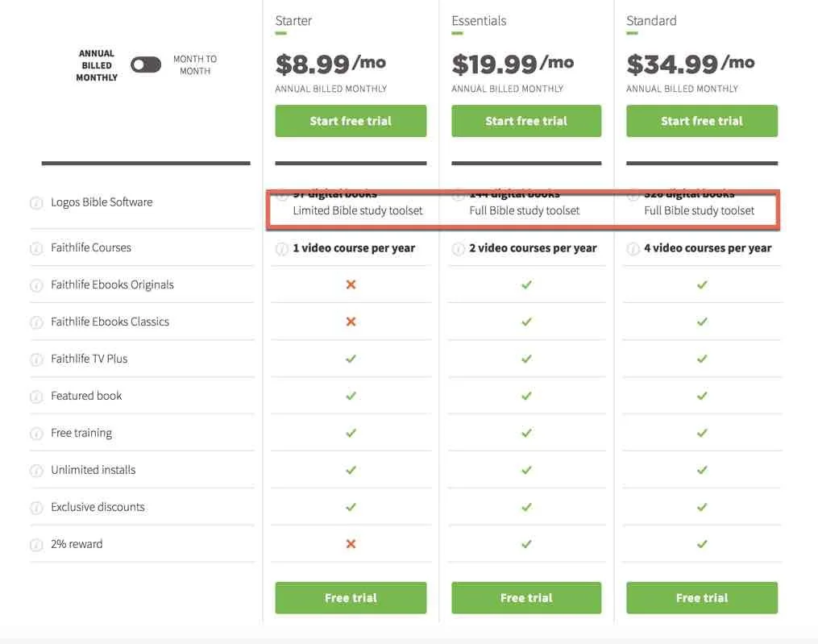Click info icon beside Featured book

click(x=36, y=397)
